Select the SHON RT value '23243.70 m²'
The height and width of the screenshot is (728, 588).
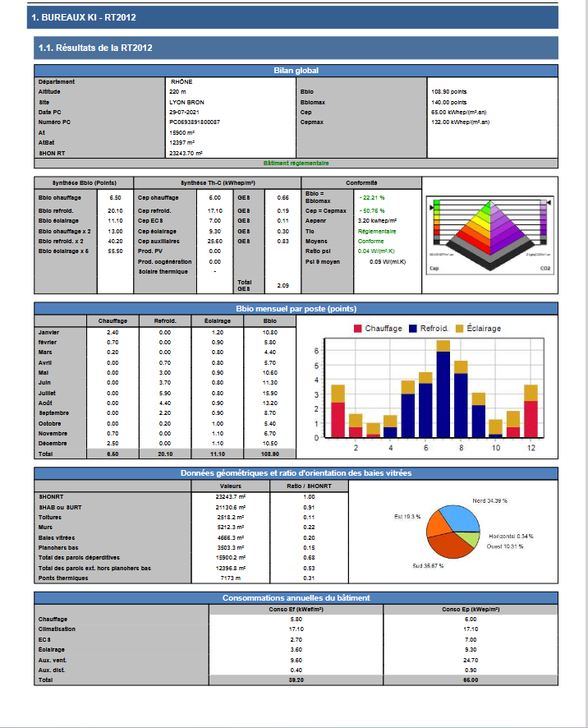186,153
